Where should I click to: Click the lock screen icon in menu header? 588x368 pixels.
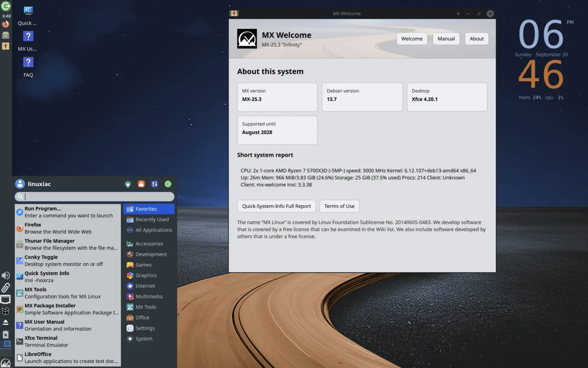[x=141, y=184]
